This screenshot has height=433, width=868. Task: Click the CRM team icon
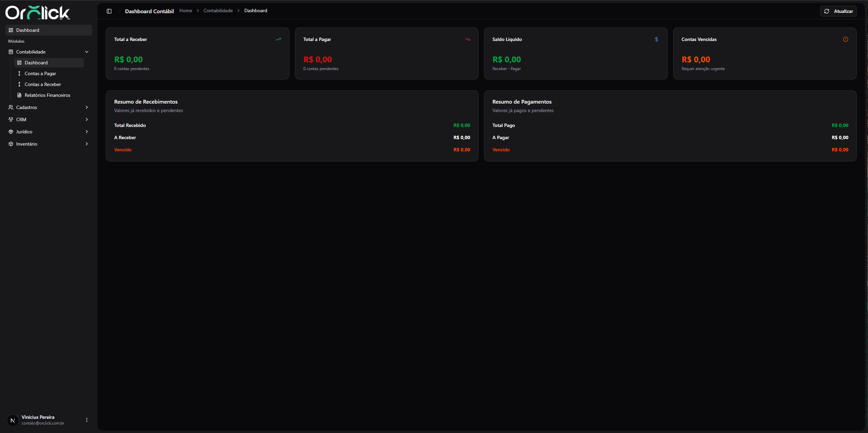click(11, 120)
